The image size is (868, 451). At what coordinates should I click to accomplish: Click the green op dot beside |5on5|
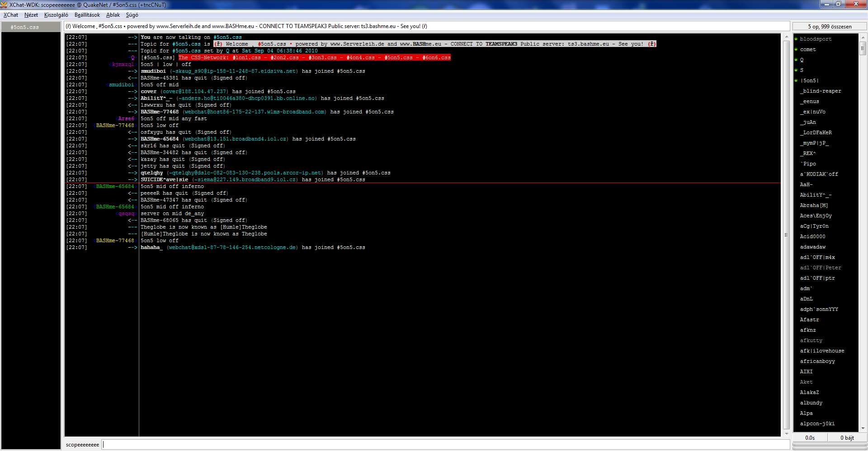(x=796, y=80)
